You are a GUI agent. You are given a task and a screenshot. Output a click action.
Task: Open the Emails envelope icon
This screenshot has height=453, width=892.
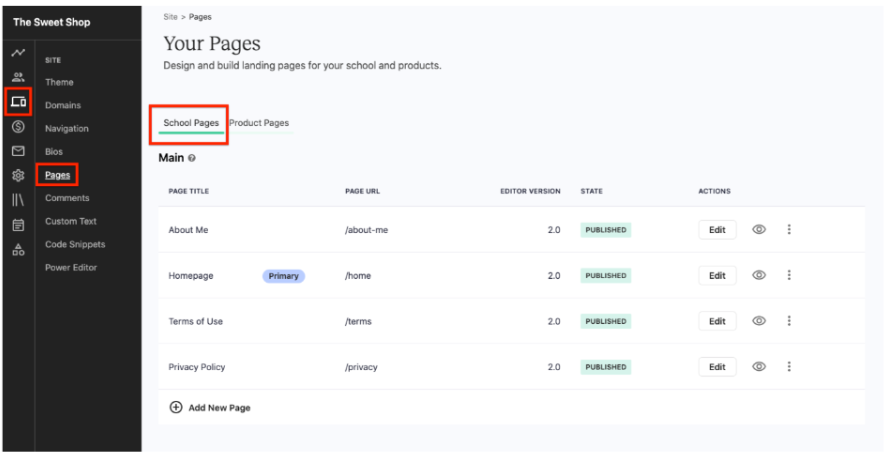(x=18, y=151)
